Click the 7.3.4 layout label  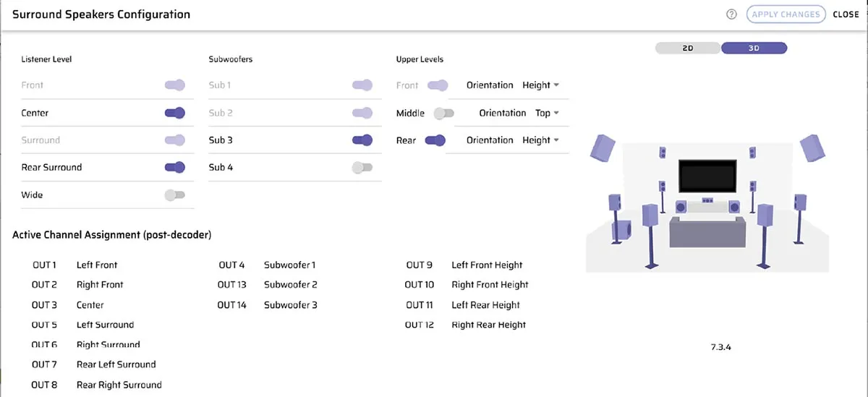722,347
